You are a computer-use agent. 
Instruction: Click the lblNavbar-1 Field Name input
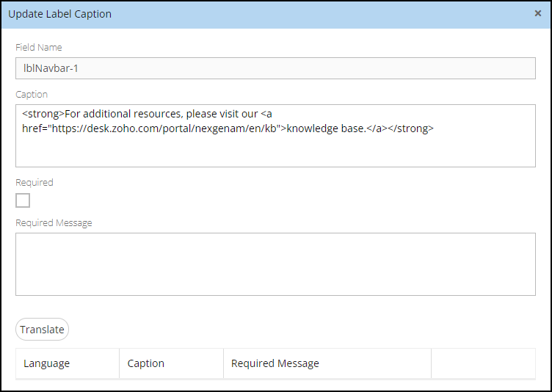click(275, 68)
